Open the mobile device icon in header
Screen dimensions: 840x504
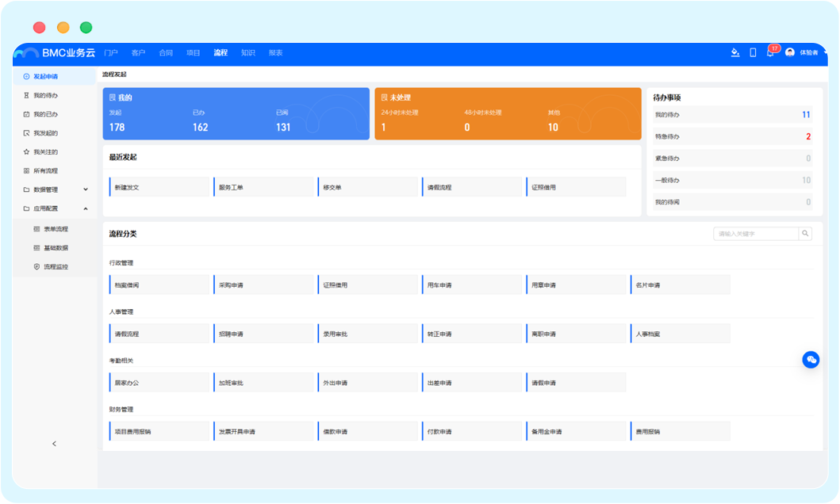click(x=753, y=52)
